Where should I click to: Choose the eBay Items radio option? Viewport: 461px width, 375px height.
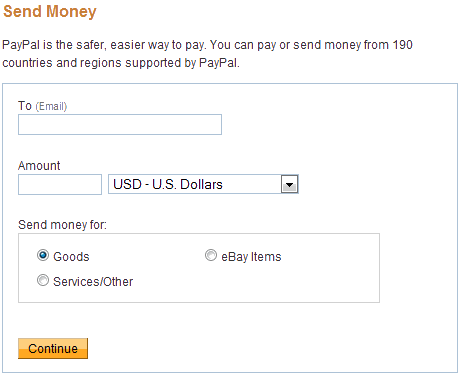coord(211,256)
